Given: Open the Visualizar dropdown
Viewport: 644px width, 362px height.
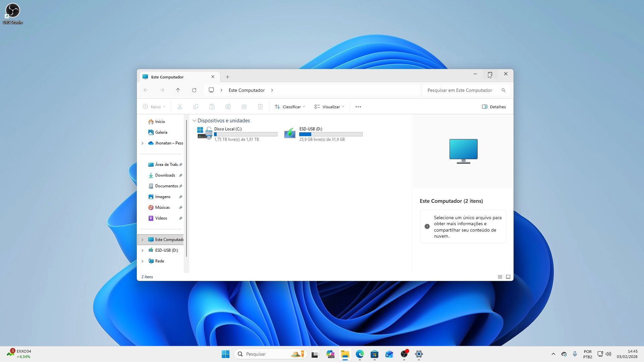Looking at the screenshot, I should pyautogui.click(x=329, y=107).
